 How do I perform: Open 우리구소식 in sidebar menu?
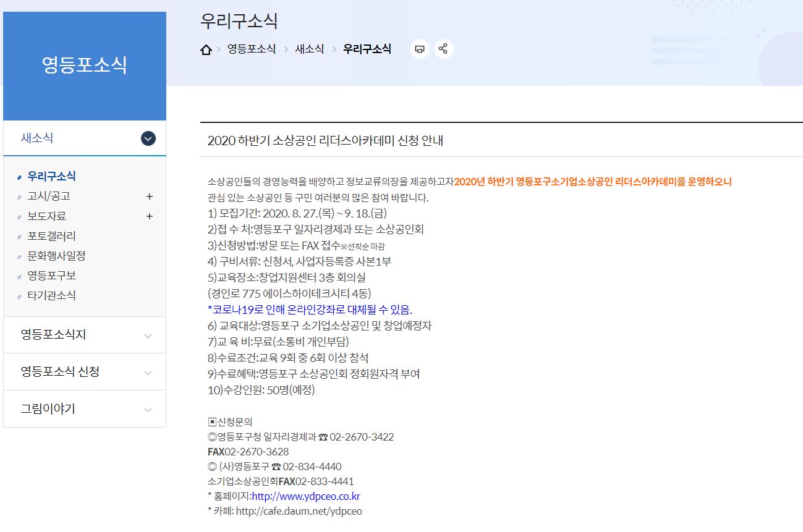52,176
